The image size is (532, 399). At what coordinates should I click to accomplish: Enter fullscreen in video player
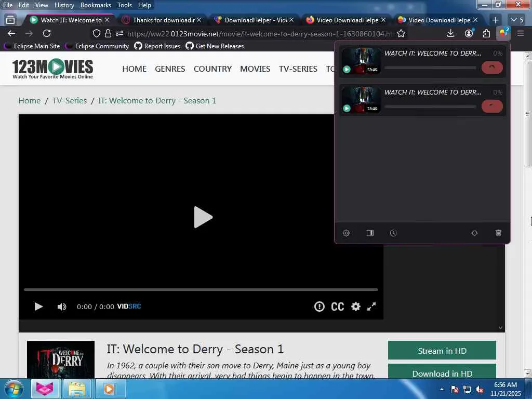point(371,307)
